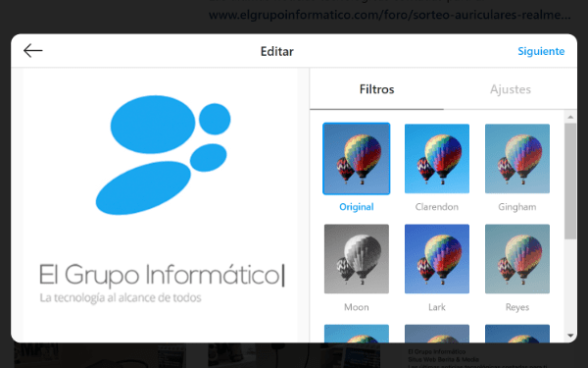This screenshot has height=368, width=588.
Task: Click the filter list scrollbar down arrow
Action: pyautogui.click(x=570, y=336)
